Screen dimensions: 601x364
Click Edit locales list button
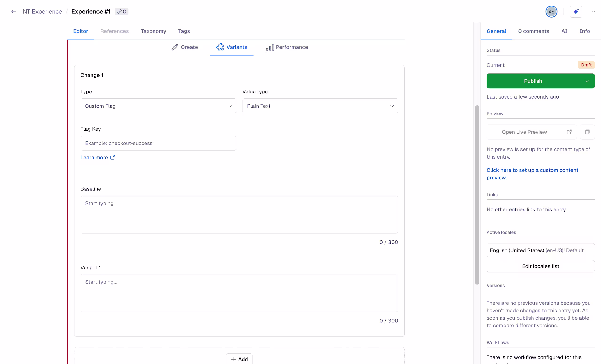540,266
